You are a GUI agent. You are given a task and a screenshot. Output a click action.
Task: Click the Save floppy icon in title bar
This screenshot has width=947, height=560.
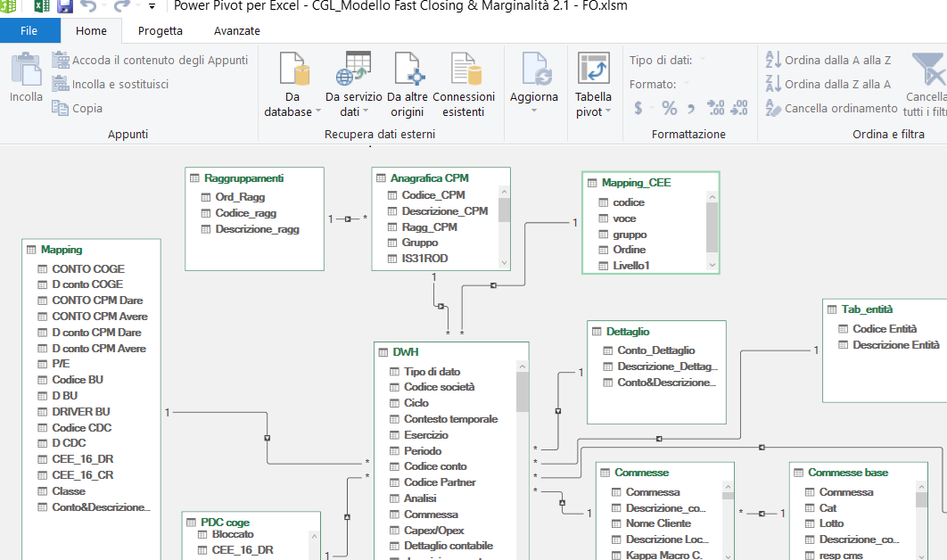click(x=64, y=6)
